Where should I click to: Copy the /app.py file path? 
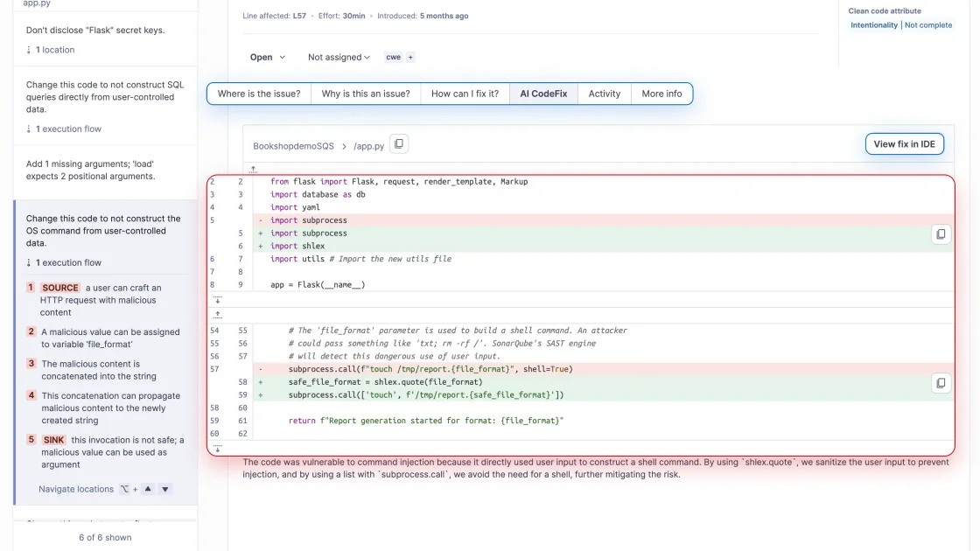(398, 144)
